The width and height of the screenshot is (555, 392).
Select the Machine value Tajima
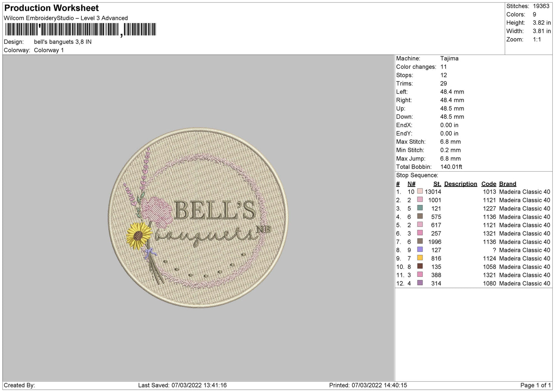click(x=449, y=58)
